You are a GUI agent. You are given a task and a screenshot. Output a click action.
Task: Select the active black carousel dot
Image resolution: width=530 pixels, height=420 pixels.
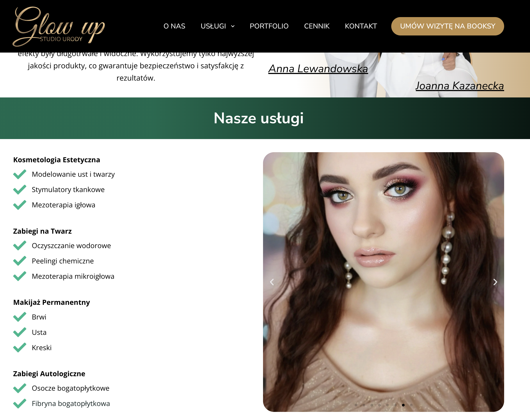tap(403, 405)
